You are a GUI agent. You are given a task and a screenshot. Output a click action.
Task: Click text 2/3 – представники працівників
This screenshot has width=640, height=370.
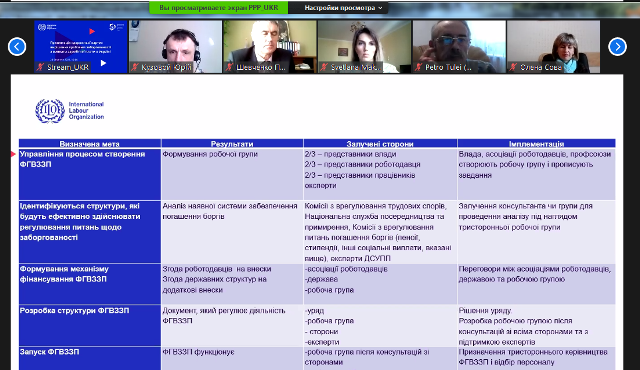coord(360,175)
